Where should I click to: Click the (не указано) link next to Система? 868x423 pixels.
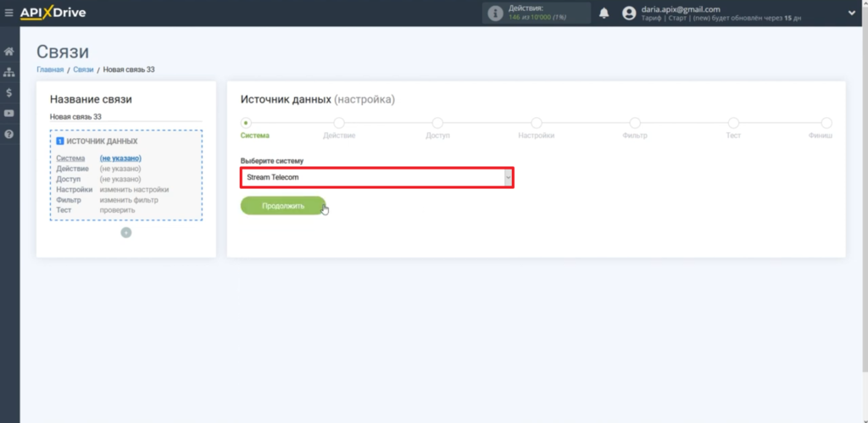120,159
